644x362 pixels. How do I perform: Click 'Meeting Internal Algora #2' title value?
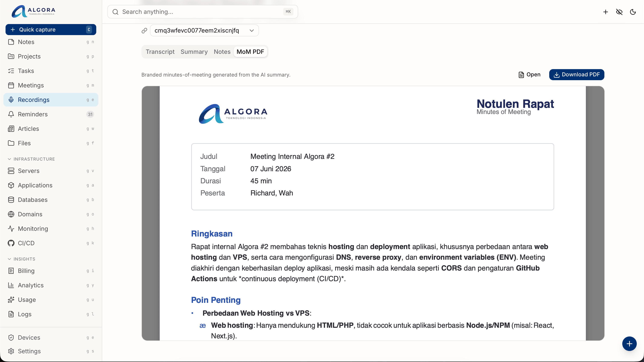(292, 157)
